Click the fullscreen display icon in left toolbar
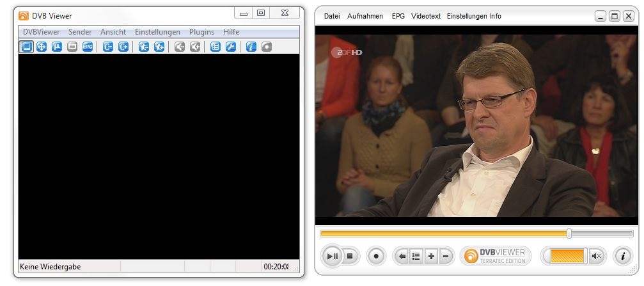This screenshot has height=286, width=644. 26,47
